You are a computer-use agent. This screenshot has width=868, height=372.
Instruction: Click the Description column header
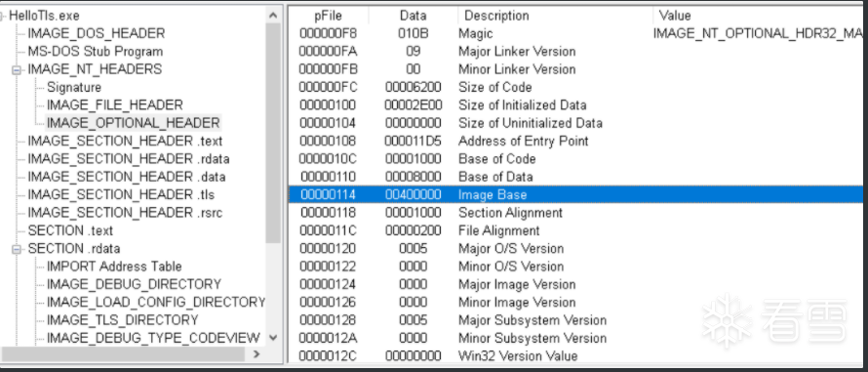tap(555, 16)
